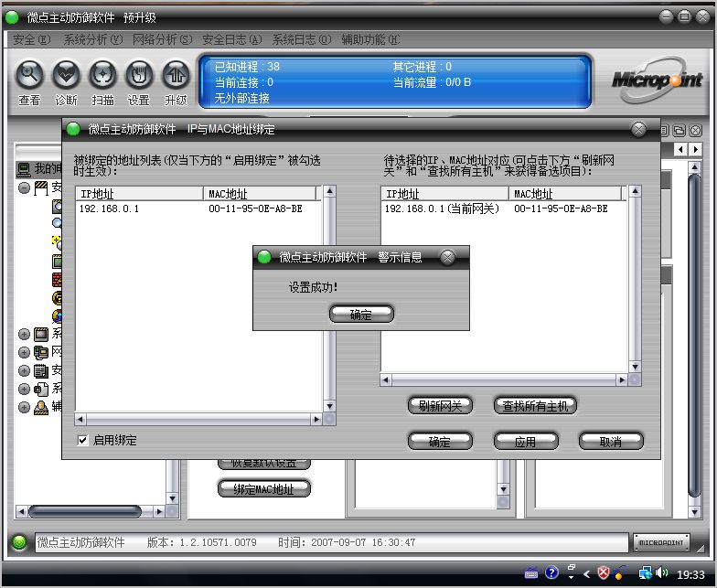The width and height of the screenshot is (717, 588).
Task: Click the MAC地址 header in candidate list
Action: pos(565,194)
